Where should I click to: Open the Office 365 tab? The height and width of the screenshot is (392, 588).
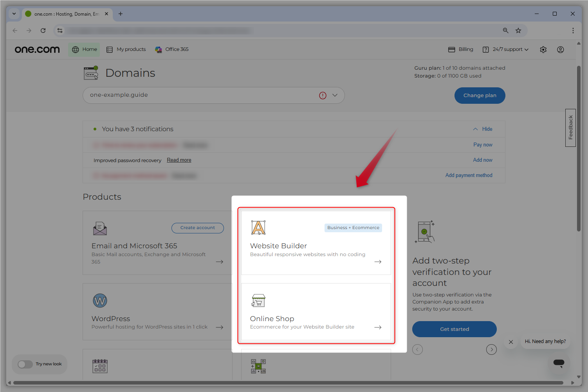pos(171,49)
